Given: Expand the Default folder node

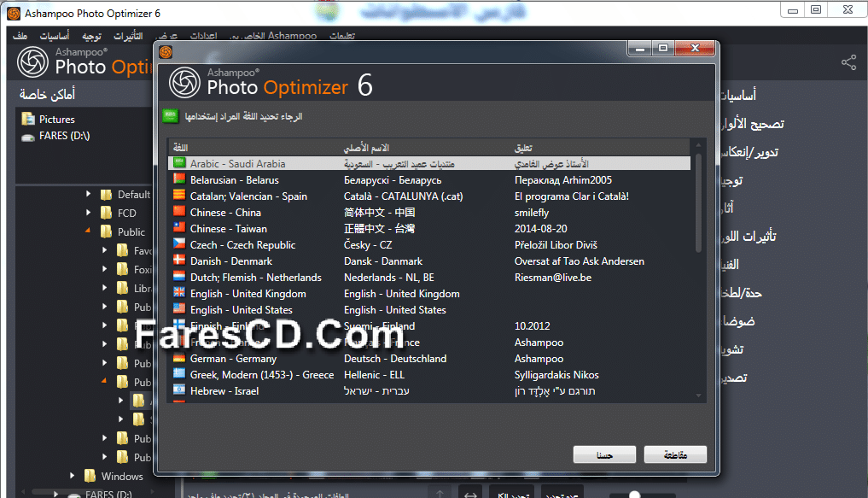Looking at the screenshot, I should tap(88, 194).
